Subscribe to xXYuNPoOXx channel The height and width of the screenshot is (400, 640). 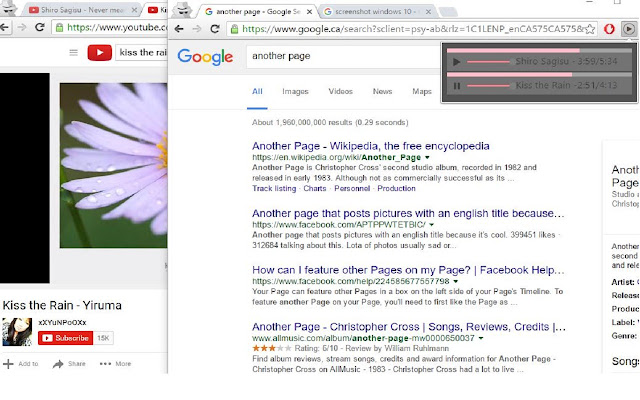tap(65, 338)
